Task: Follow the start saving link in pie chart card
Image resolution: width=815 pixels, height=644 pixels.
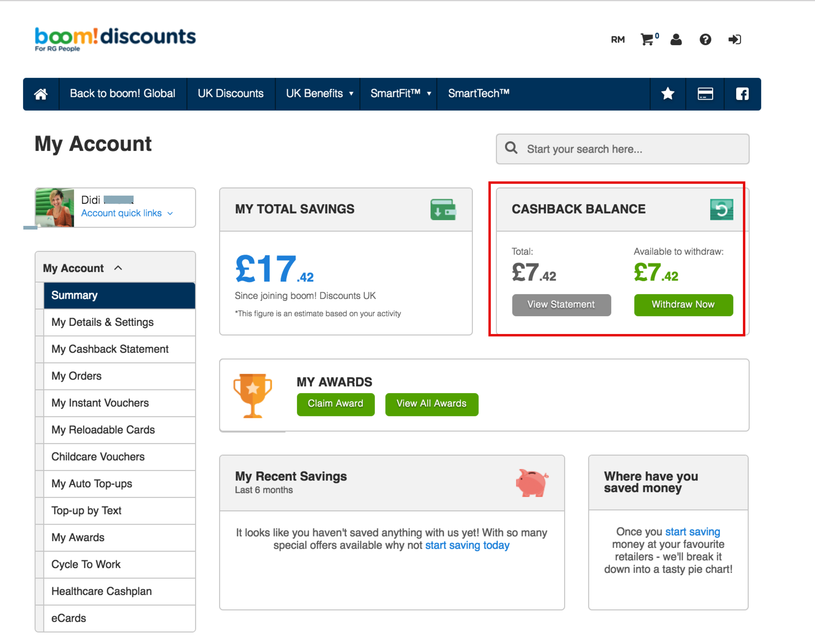Action: [x=692, y=532]
